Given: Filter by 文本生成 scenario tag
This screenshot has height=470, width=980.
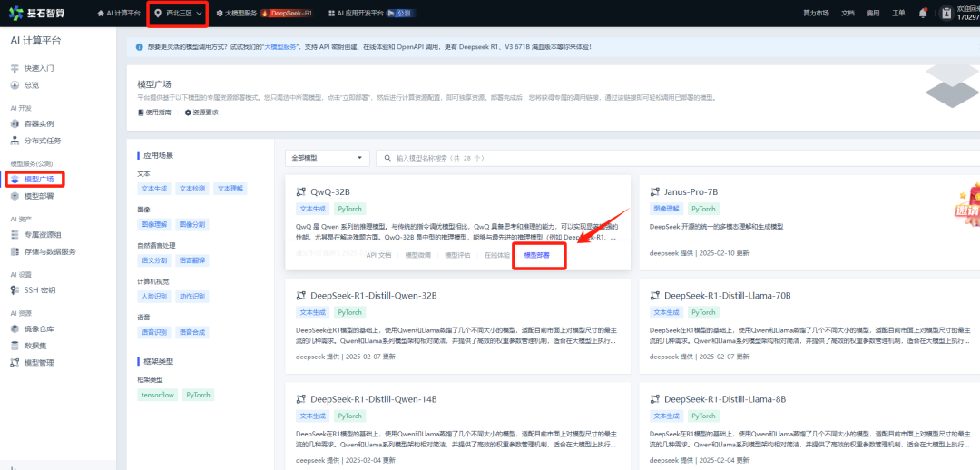Looking at the screenshot, I should (x=154, y=188).
